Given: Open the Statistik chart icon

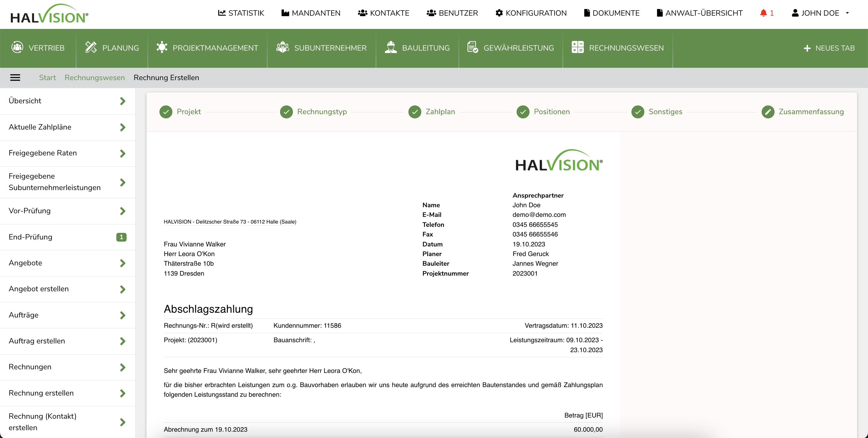Looking at the screenshot, I should click(222, 13).
